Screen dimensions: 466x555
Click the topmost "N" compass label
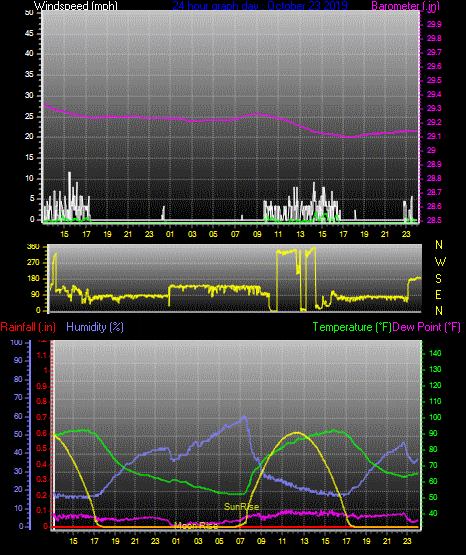pyautogui.click(x=439, y=245)
